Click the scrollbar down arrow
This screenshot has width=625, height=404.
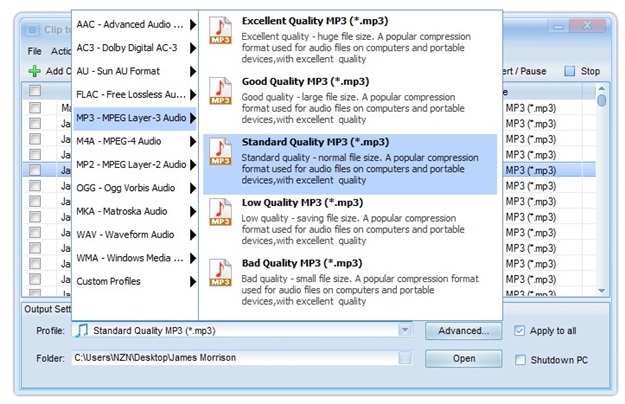pyautogui.click(x=601, y=291)
